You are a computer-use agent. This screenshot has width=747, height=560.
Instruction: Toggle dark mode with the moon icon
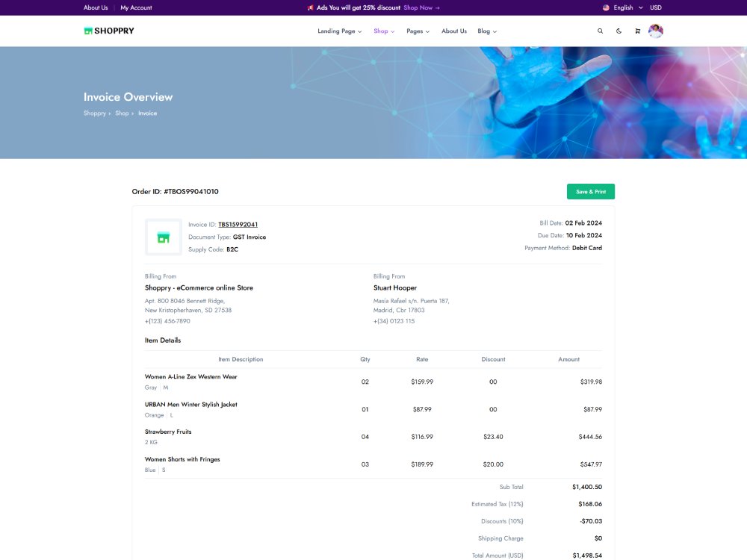(x=619, y=31)
